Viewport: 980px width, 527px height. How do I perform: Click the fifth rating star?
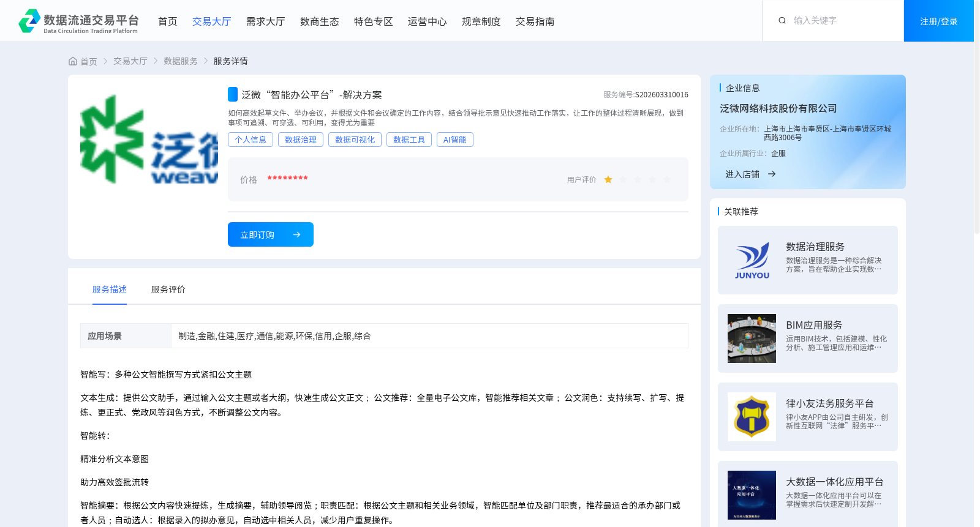667,179
